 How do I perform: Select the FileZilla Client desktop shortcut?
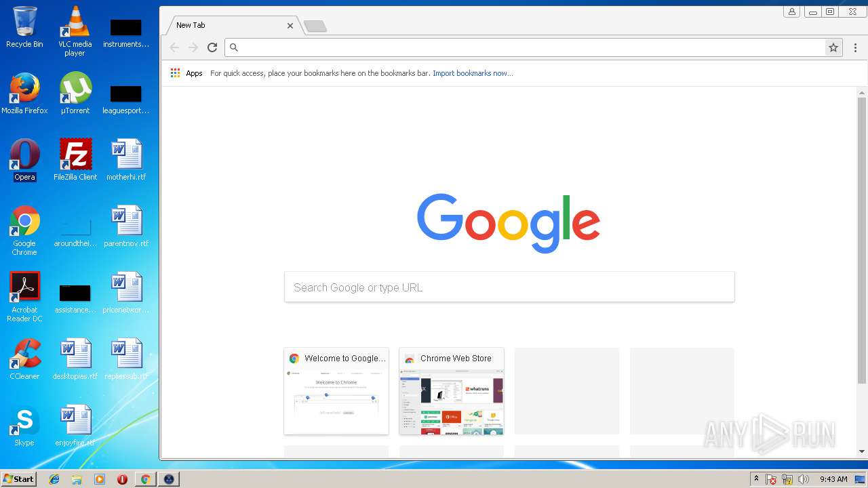click(x=75, y=160)
